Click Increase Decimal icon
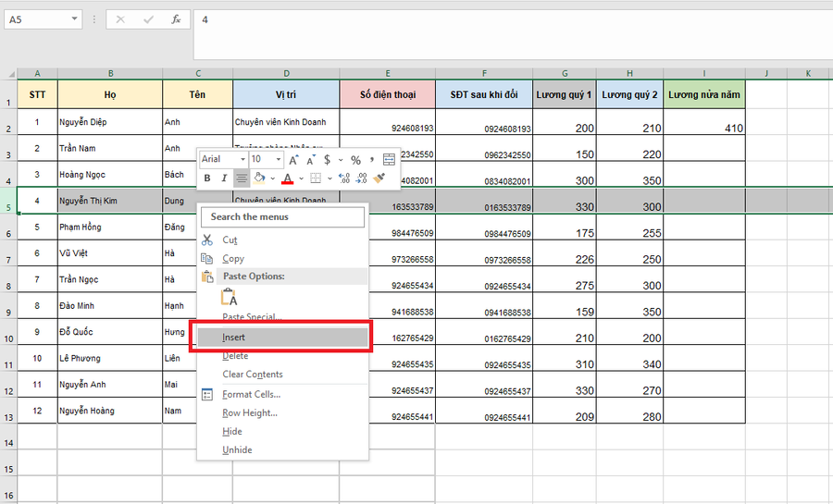The image size is (833, 504). (x=344, y=178)
